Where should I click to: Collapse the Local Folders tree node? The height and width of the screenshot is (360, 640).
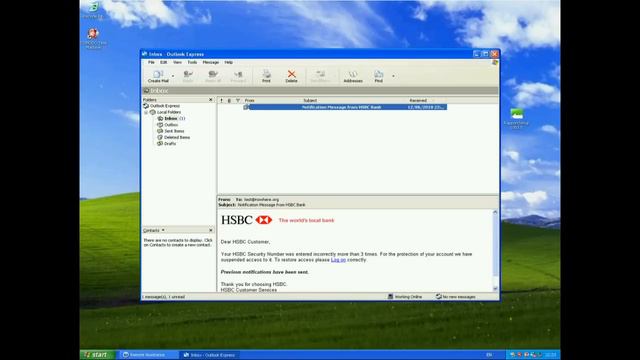tap(146, 112)
